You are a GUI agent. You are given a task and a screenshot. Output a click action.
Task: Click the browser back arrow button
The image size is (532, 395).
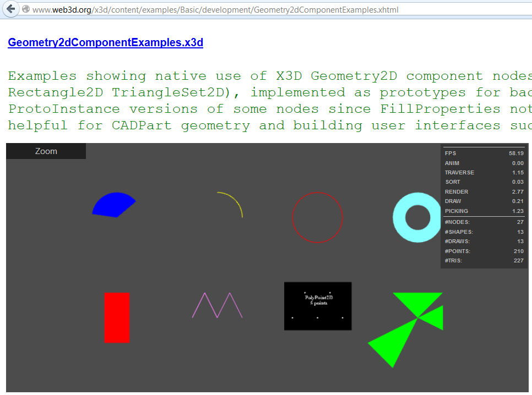click(x=10, y=9)
